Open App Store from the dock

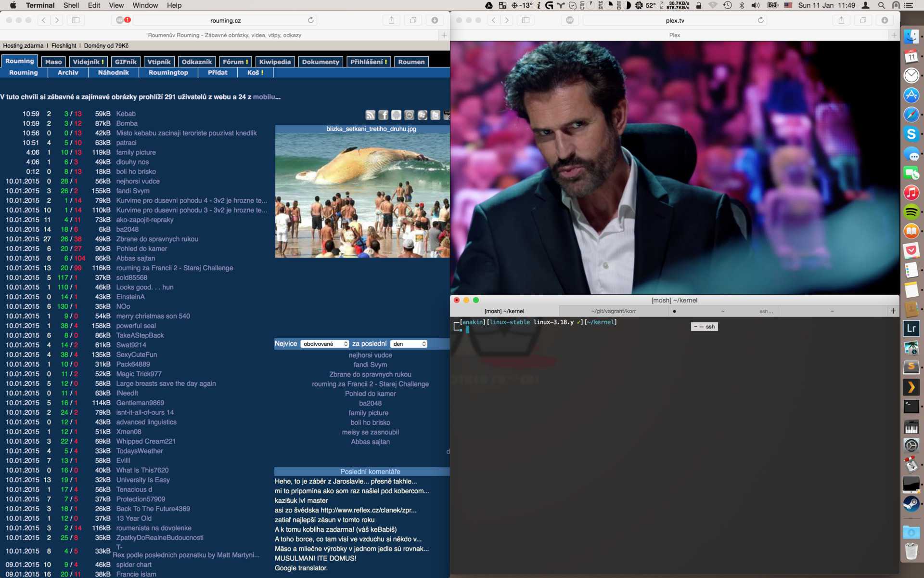click(911, 95)
